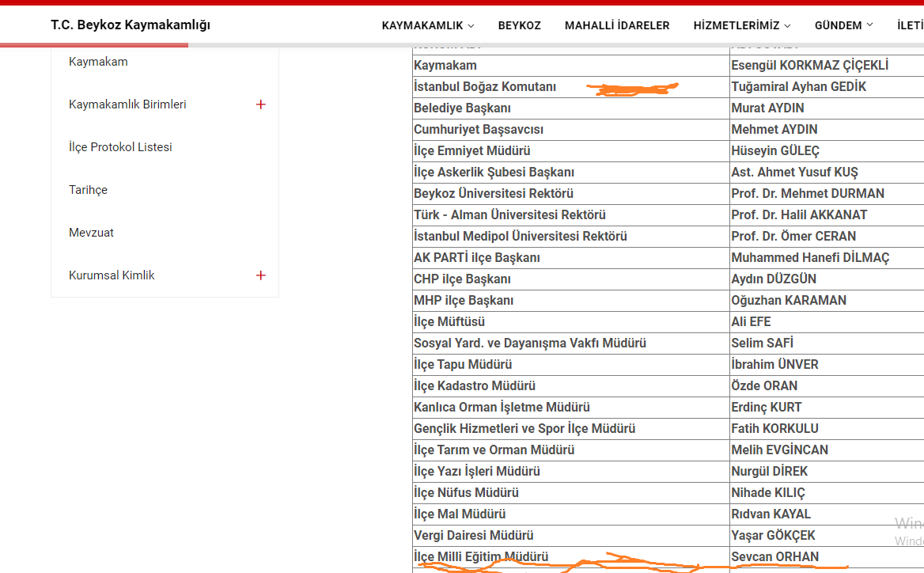Click the name Nihade KILIÇ
This screenshot has width=924, height=573.
(x=768, y=493)
